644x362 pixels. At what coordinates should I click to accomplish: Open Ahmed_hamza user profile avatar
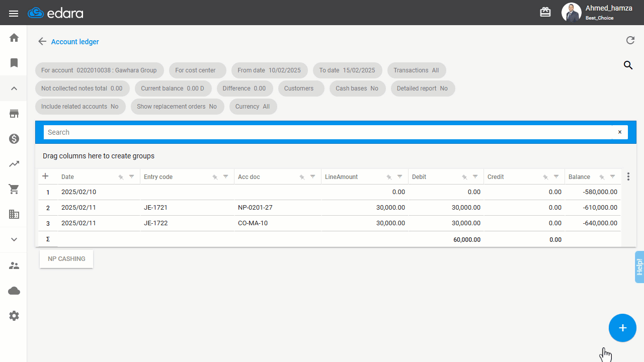(x=571, y=13)
